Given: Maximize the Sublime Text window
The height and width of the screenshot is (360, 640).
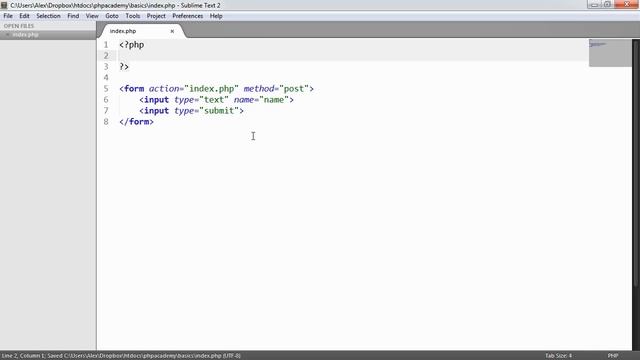Looking at the screenshot, I should [x=607, y=4].
